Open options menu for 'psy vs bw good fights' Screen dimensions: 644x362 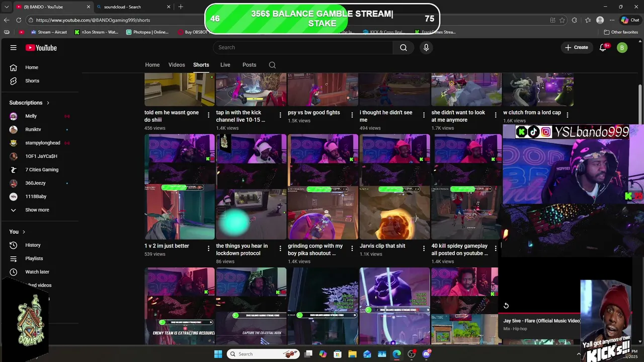[x=352, y=116]
